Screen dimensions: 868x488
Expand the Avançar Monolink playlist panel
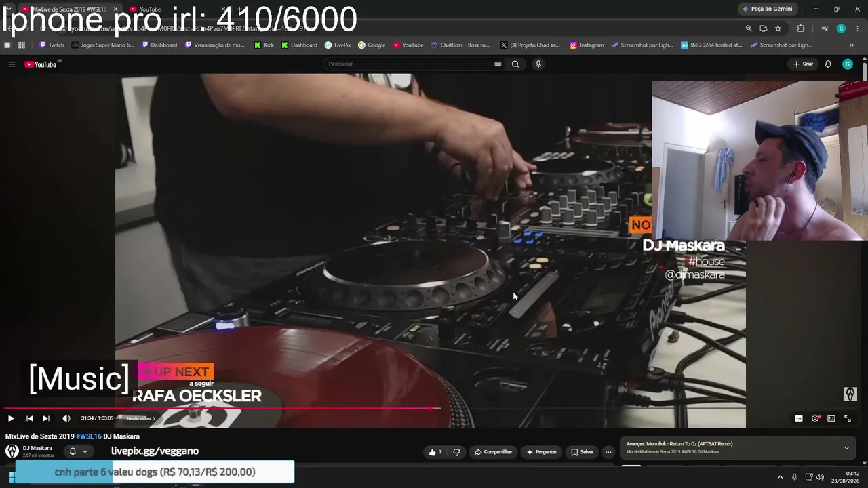click(x=846, y=447)
